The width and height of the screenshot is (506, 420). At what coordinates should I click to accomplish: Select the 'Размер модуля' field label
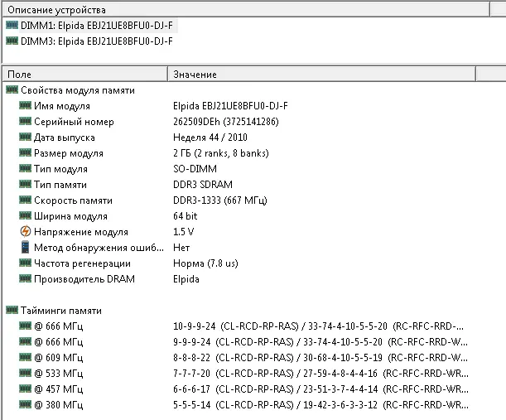69,153
